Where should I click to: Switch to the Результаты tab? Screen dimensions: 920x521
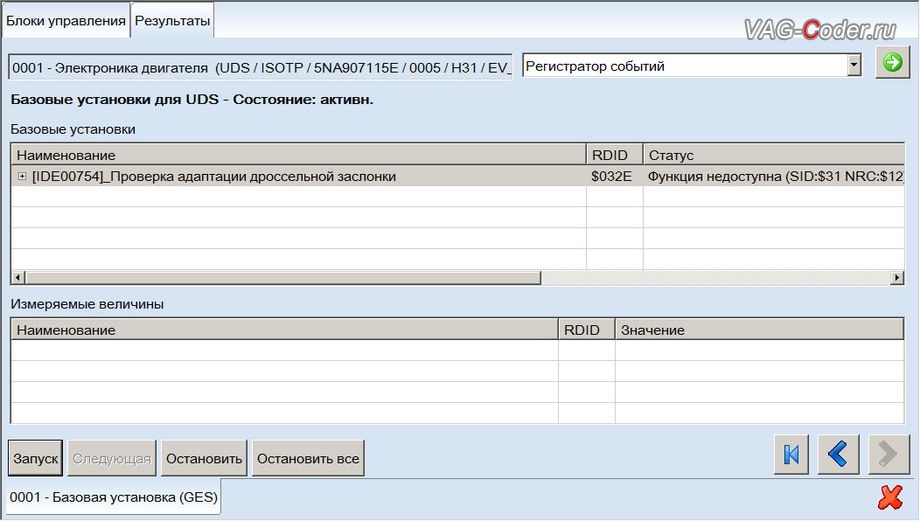tap(172, 21)
